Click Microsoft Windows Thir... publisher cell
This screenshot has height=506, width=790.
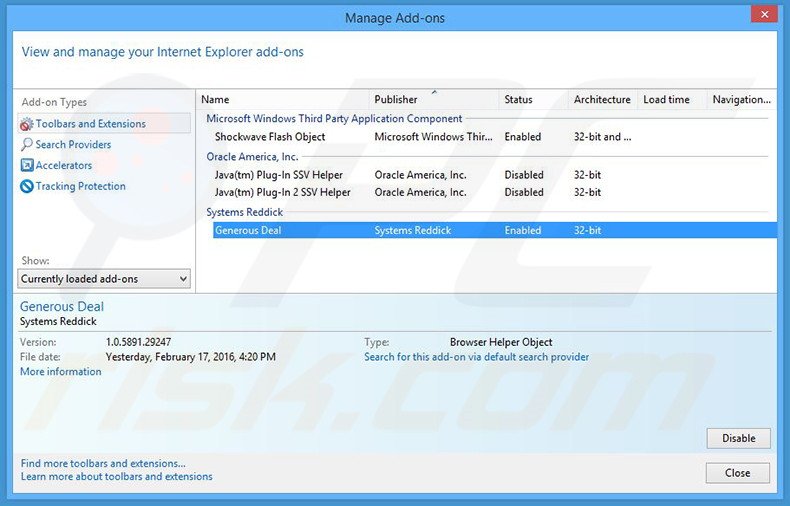tap(433, 137)
